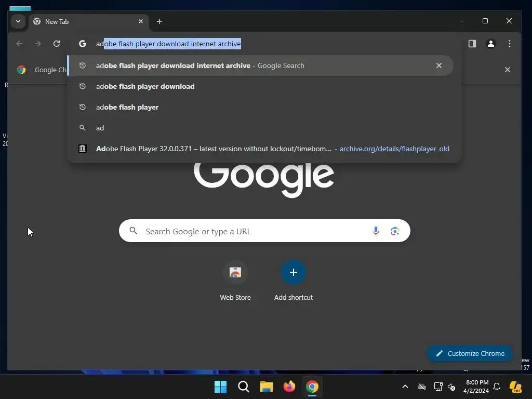Select the New Tab tab
This screenshot has width=532, height=399.
88,21
